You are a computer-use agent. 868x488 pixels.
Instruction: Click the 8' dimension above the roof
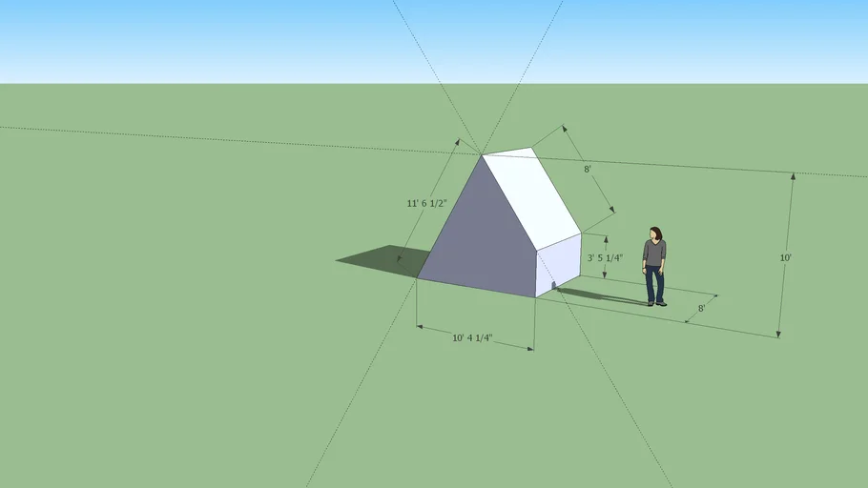pyautogui.click(x=589, y=169)
